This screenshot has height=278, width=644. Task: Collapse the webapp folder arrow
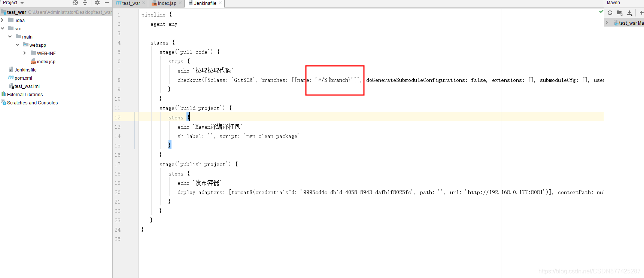click(18, 45)
